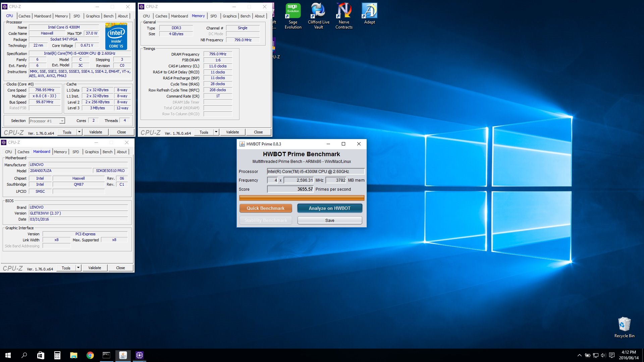Switch to the CPU-Z taskbar icon

[139, 355]
